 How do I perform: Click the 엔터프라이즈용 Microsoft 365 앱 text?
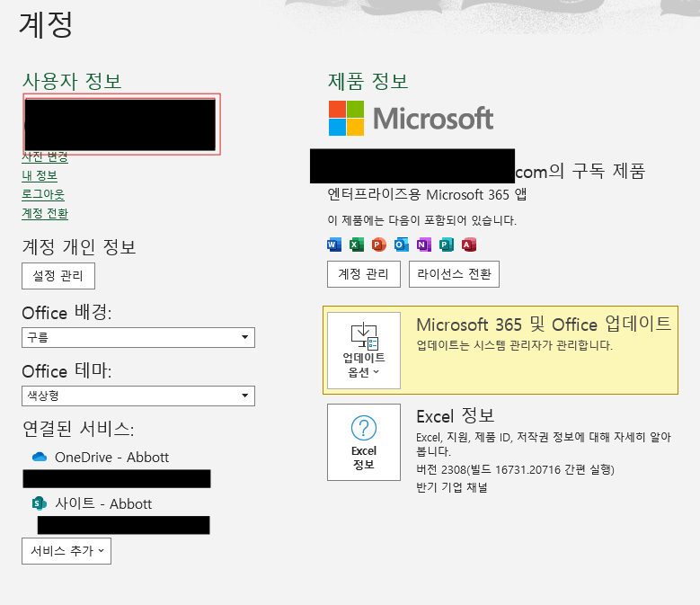click(427, 195)
